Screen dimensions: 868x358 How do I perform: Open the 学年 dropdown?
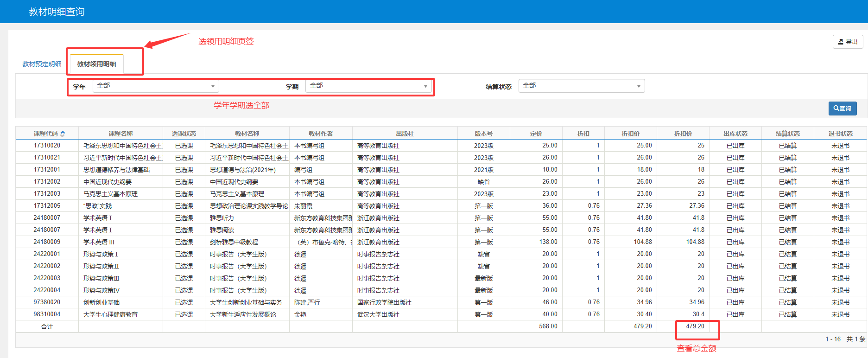click(156, 86)
